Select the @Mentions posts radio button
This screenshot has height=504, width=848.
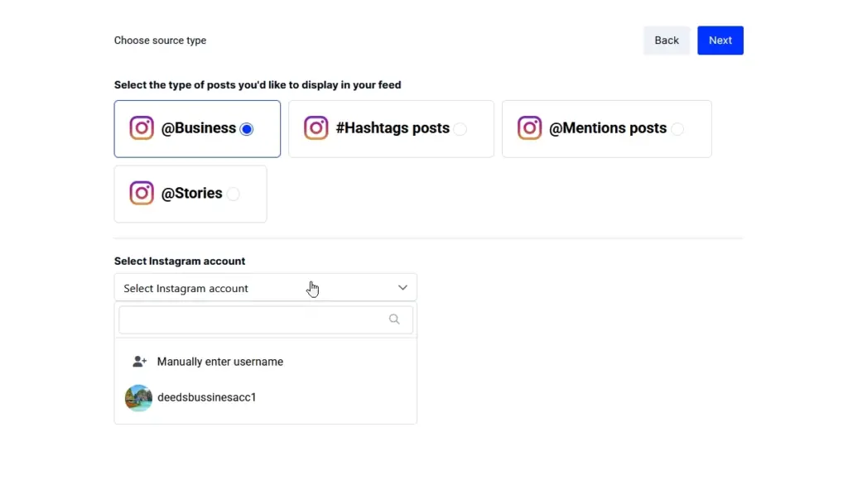677,129
